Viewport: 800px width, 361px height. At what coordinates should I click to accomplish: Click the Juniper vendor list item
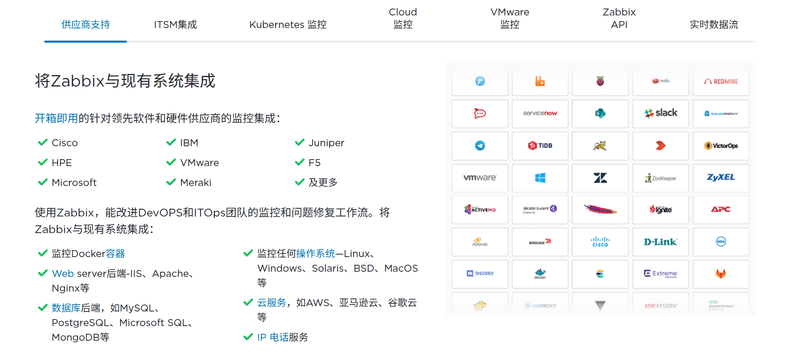point(327,143)
